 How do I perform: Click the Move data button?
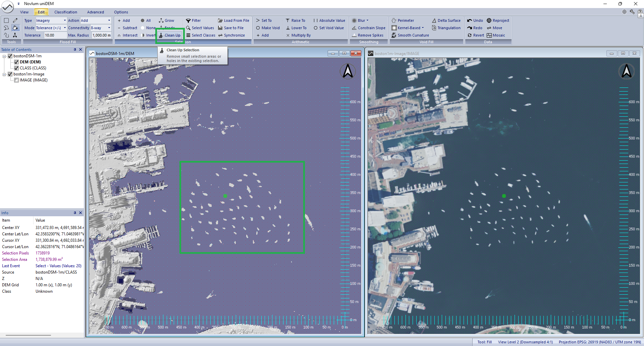pos(494,28)
